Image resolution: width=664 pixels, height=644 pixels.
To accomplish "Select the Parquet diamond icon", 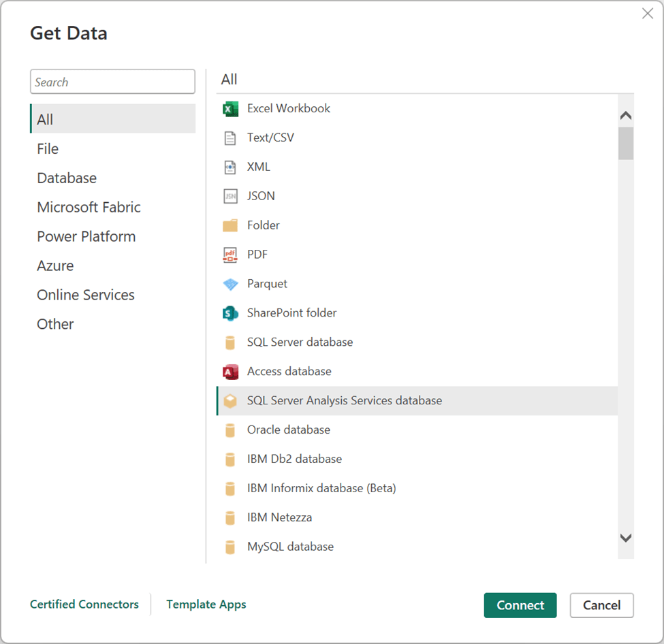I will [x=230, y=284].
